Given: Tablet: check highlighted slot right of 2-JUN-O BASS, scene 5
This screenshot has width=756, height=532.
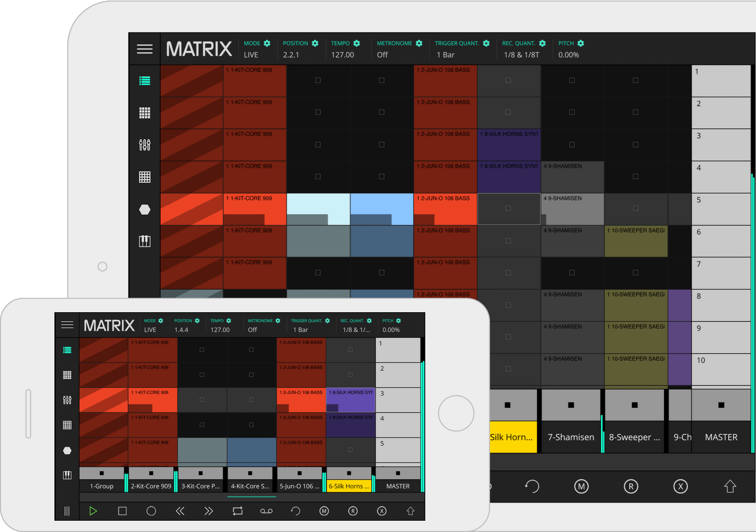Looking at the screenshot, I should [x=508, y=208].
